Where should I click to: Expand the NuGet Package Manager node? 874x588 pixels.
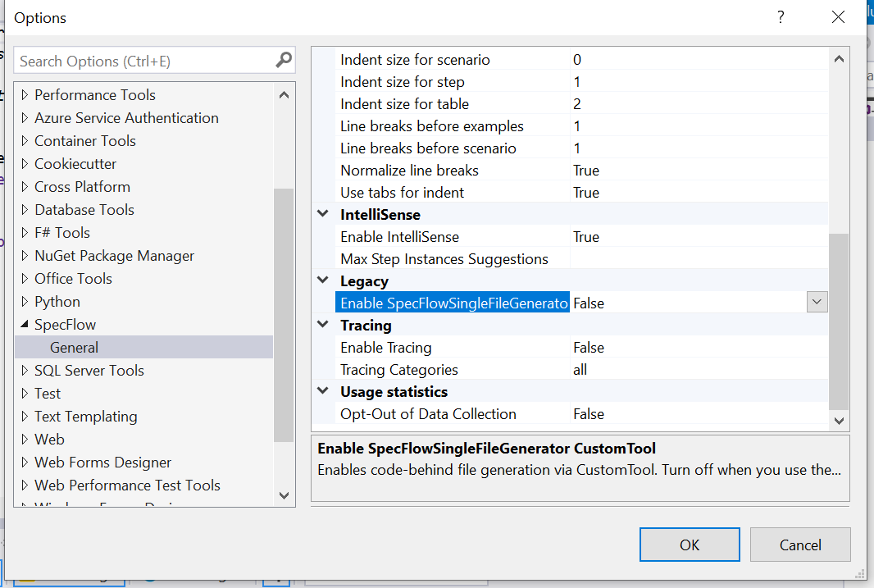24,256
